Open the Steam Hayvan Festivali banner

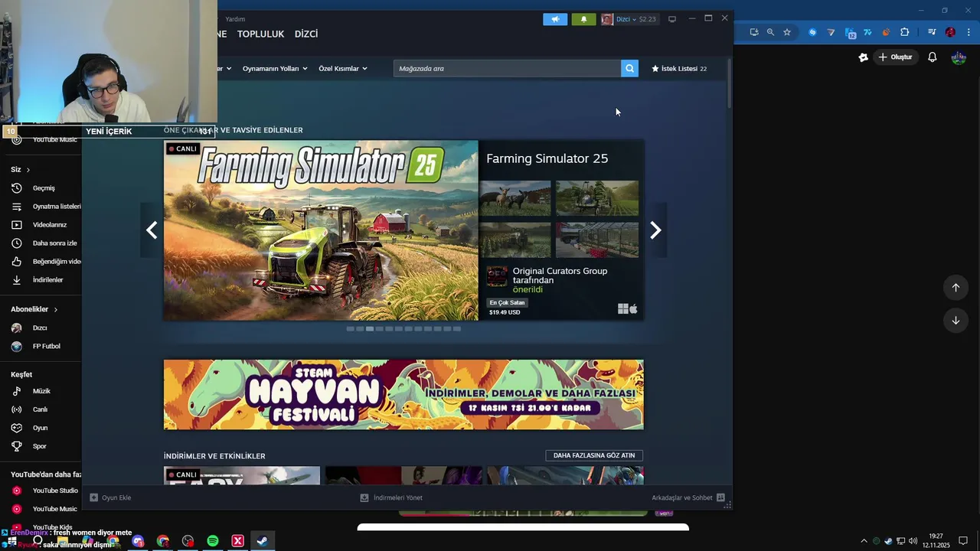tap(403, 395)
